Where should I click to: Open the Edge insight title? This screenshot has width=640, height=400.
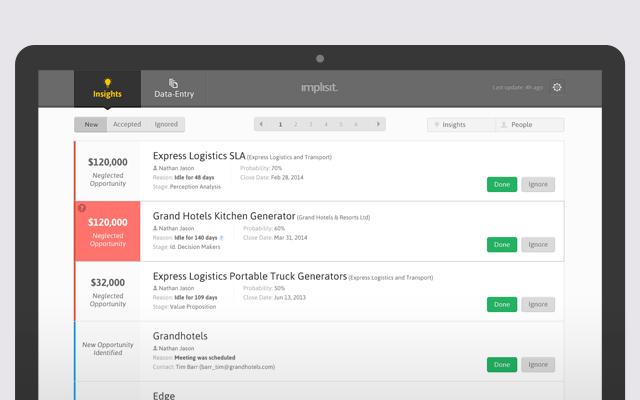click(x=164, y=396)
